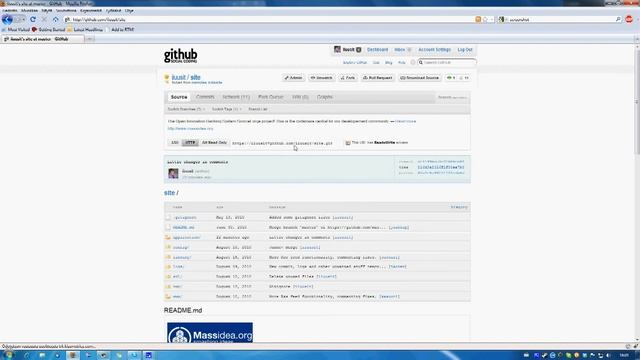The image size is (640, 360).
Task: Open the red Adblock Plus icon
Action: click(x=629, y=19)
